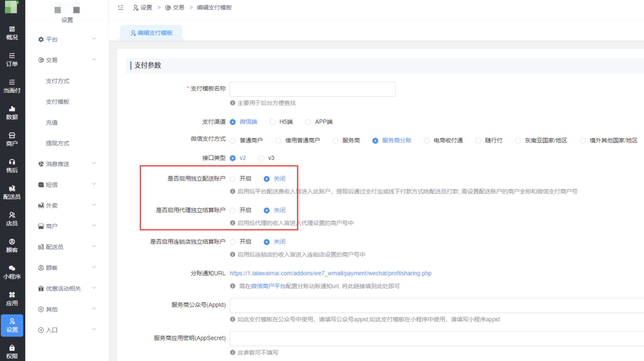The height and width of the screenshot is (361, 644).
Task: Click the scooter icon beside 外卖
Action: pyautogui.click(x=41, y=205)
